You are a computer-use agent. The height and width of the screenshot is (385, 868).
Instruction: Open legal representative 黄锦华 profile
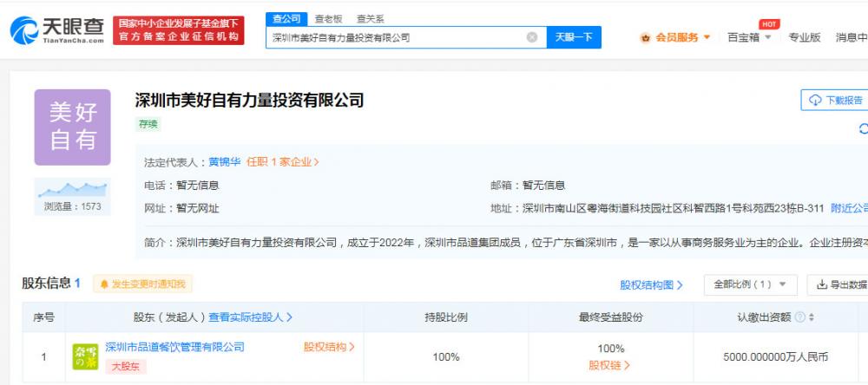(224, 162)
